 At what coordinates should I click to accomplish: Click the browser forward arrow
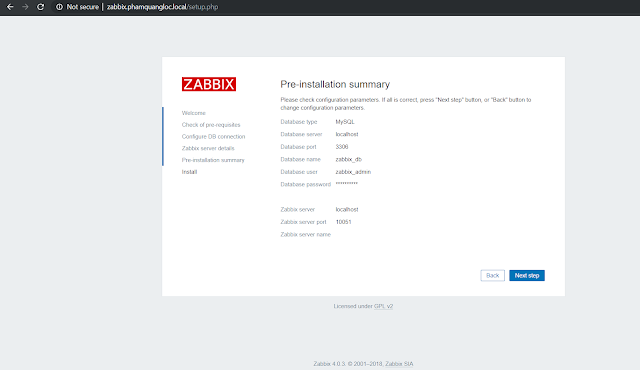click(25, 7)
